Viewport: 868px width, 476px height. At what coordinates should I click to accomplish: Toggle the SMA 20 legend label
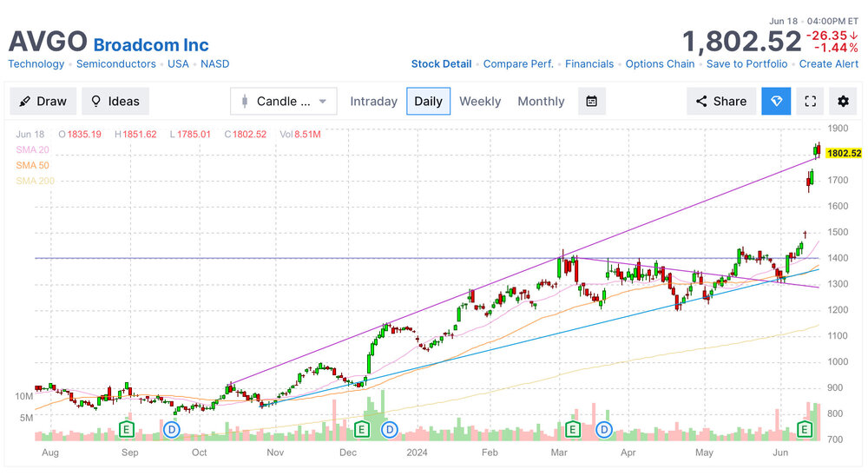pos(32,149)
